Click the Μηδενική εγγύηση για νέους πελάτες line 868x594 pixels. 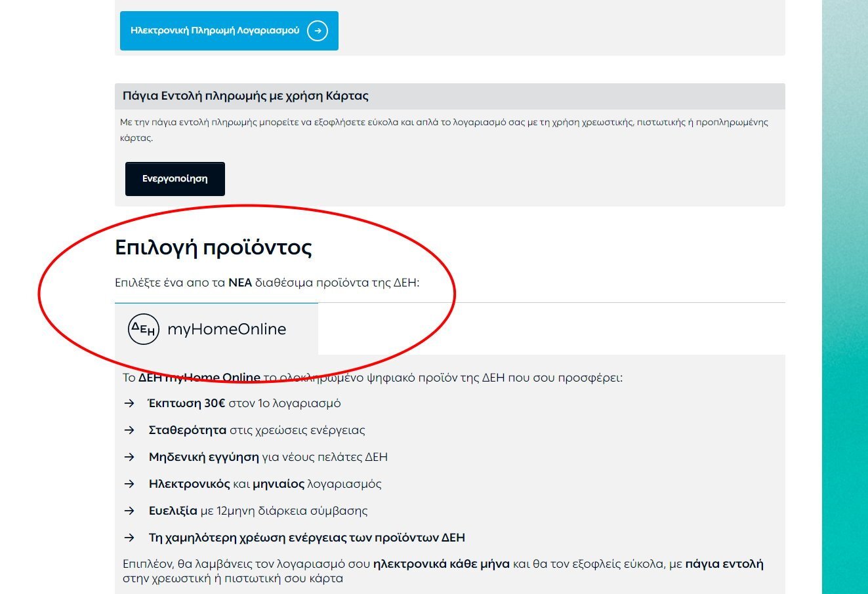tap(268, 457)
